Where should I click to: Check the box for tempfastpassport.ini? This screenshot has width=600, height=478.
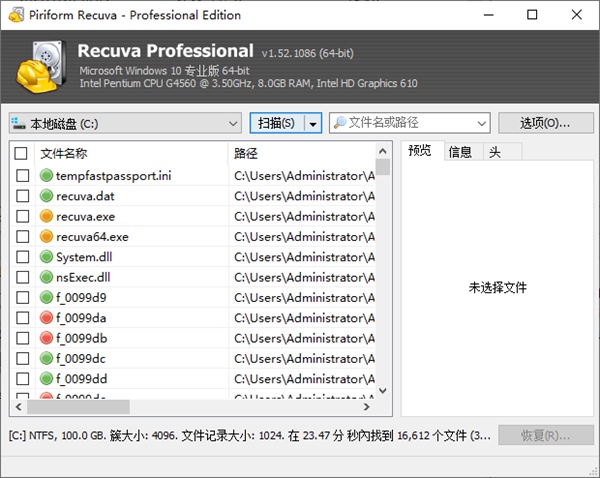click(x=23, y=176)
